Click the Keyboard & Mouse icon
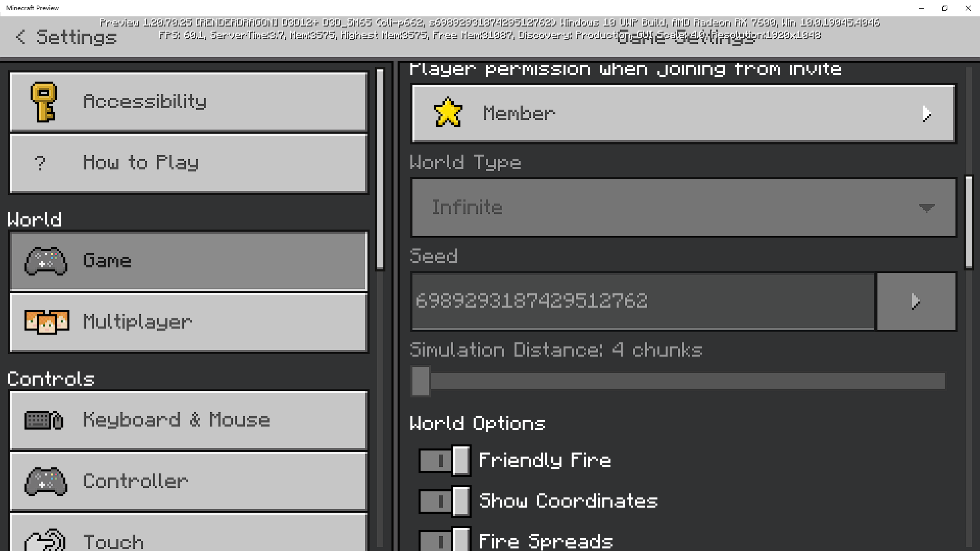 tap(44, 420)
